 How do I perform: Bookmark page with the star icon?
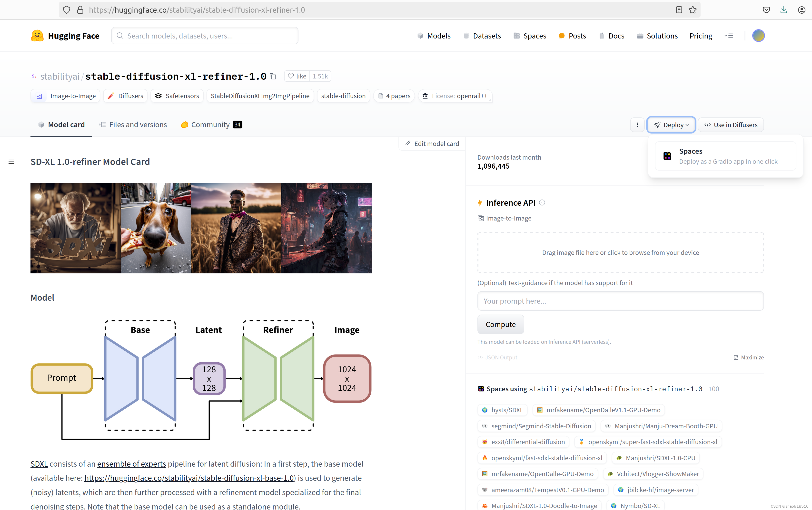(x=693, y=10)
